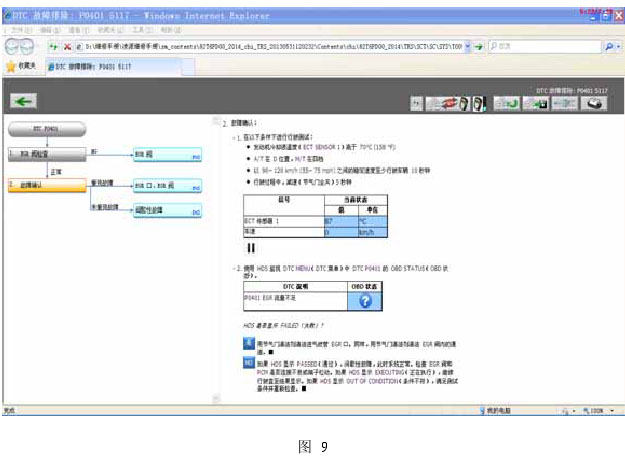Click the browser address bar field
Viewport: 625px width, 460px height.
[270, 47]
